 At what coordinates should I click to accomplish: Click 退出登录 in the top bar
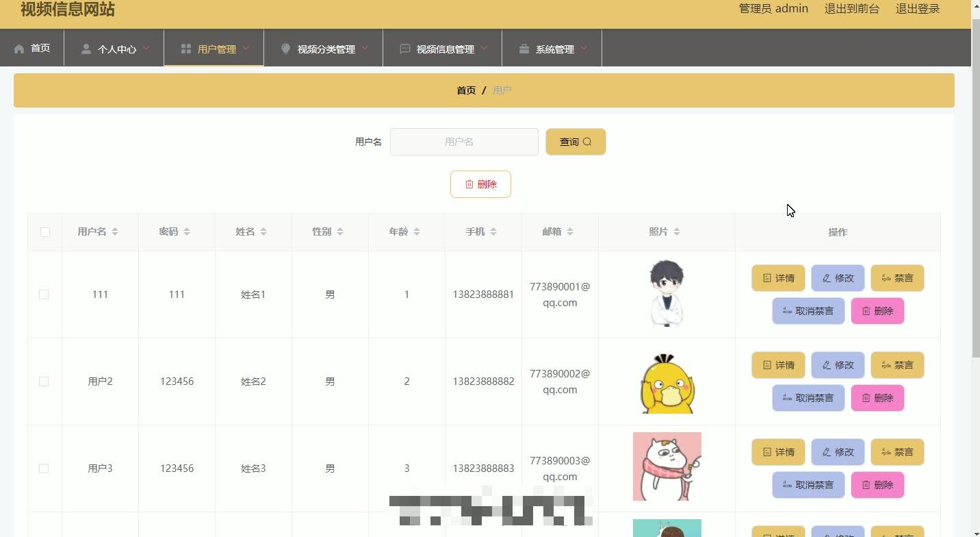click(918, 9)
